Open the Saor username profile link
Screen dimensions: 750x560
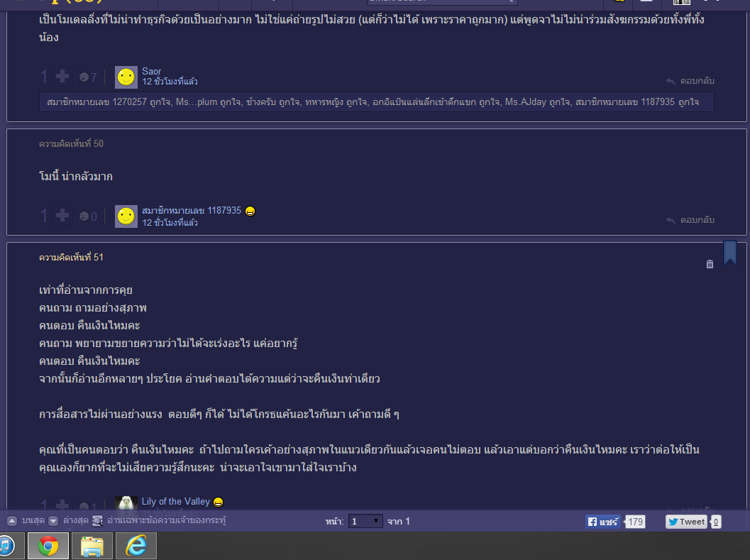(151, 71)
